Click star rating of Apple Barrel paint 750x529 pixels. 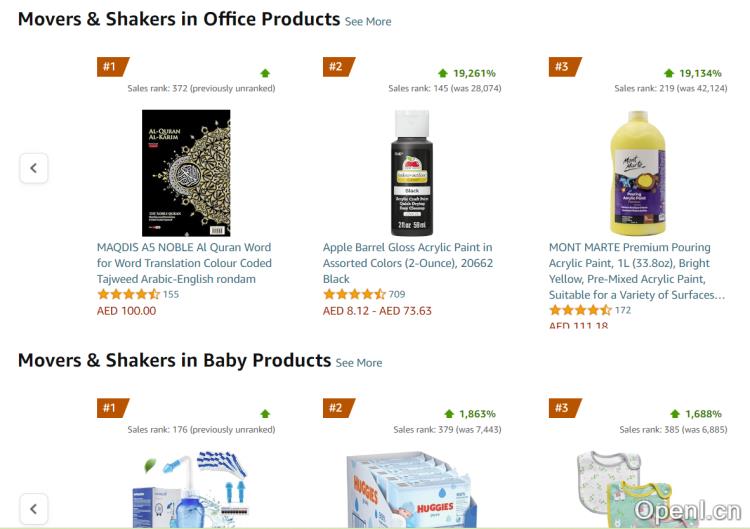354,295
